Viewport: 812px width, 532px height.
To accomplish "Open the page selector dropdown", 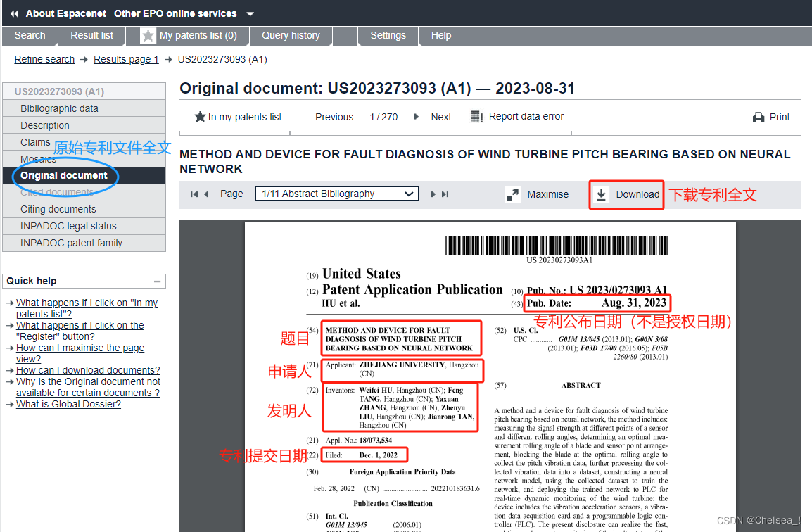I will pyautogui.click(x=336, y=194).
